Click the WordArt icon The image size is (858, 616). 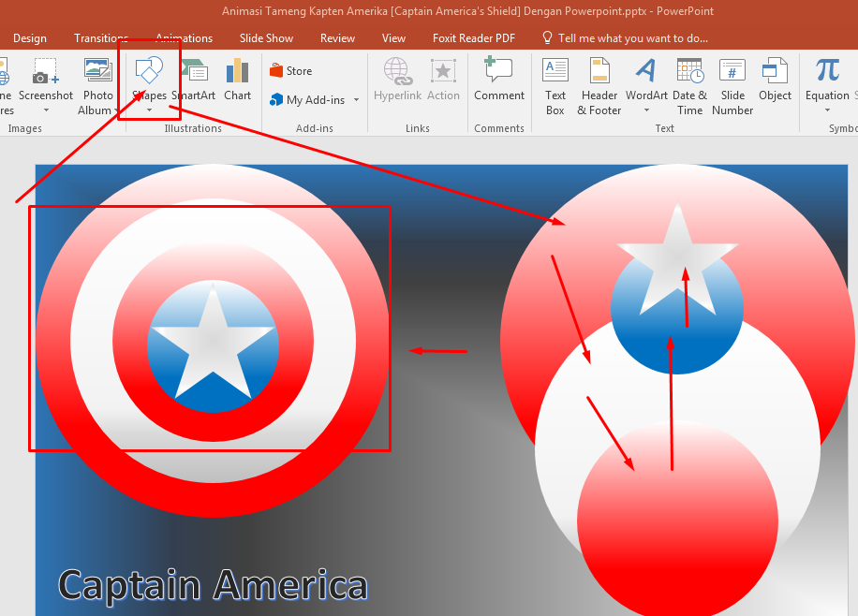coord(645,71)
